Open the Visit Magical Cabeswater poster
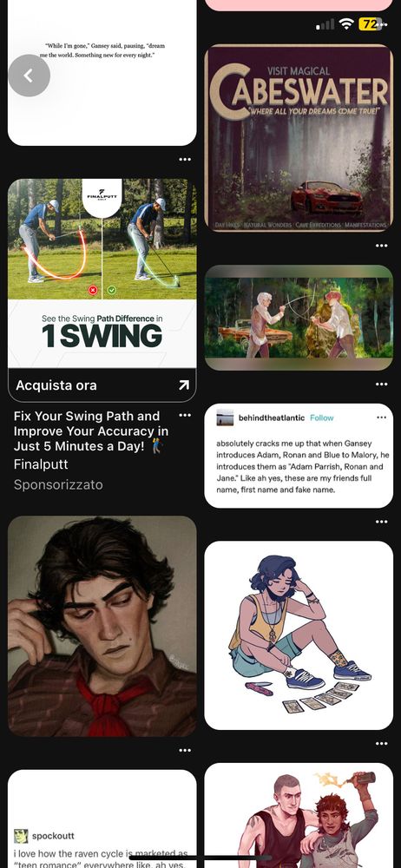The height and width of the screenshot is (868, 401). pos(299,138)
